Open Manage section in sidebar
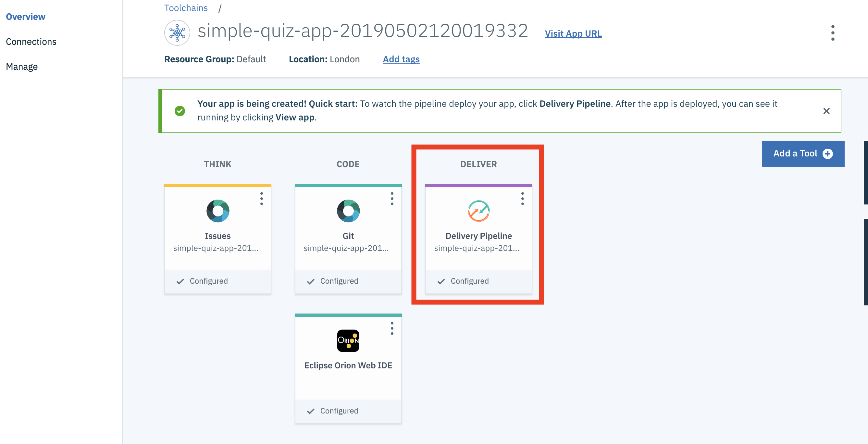The image size is (868, 444). coord(22,67)
